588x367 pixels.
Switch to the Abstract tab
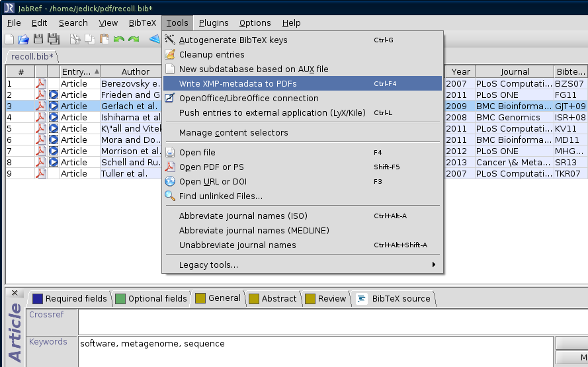click(x=273, y=298)
